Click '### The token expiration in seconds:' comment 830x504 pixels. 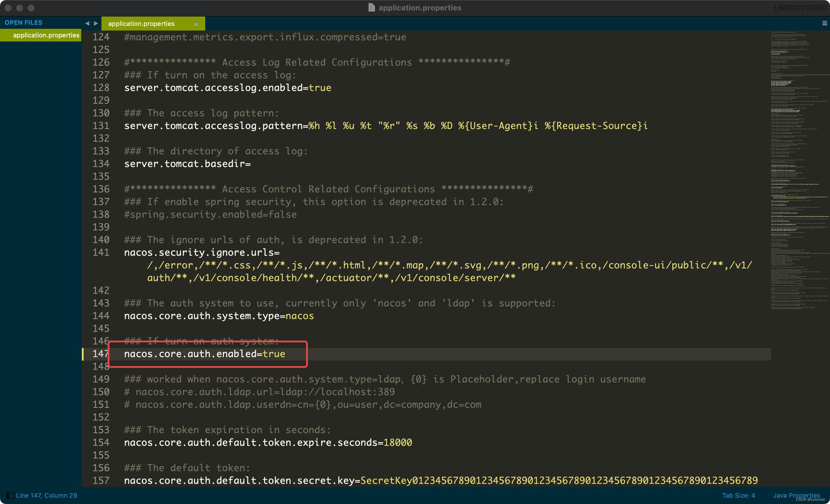pos(227,430)
